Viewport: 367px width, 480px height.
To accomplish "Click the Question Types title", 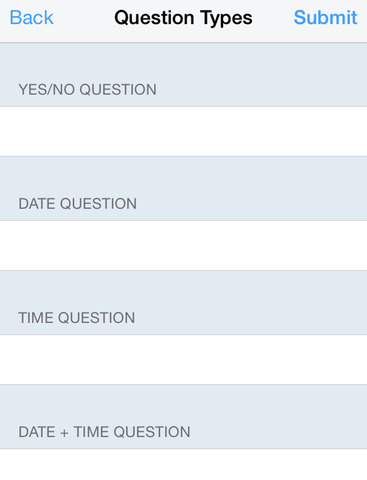I will coord(183,18).
